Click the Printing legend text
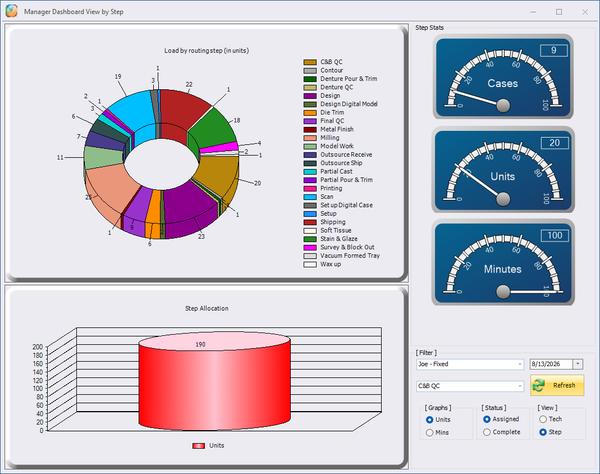 point(331,188)
